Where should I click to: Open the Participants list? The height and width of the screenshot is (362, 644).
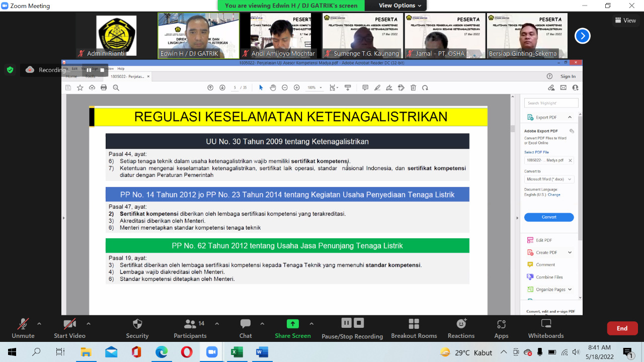(190, 328)
